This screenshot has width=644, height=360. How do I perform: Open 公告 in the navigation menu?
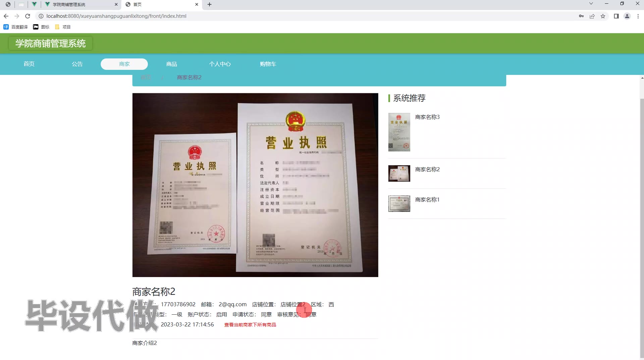pos(77,64)
